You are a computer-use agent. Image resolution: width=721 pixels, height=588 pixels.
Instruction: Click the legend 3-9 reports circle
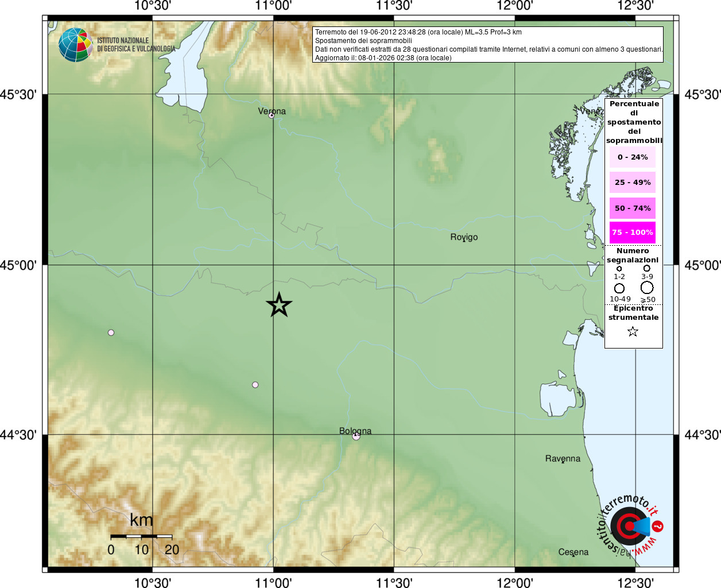click(646, 268)
